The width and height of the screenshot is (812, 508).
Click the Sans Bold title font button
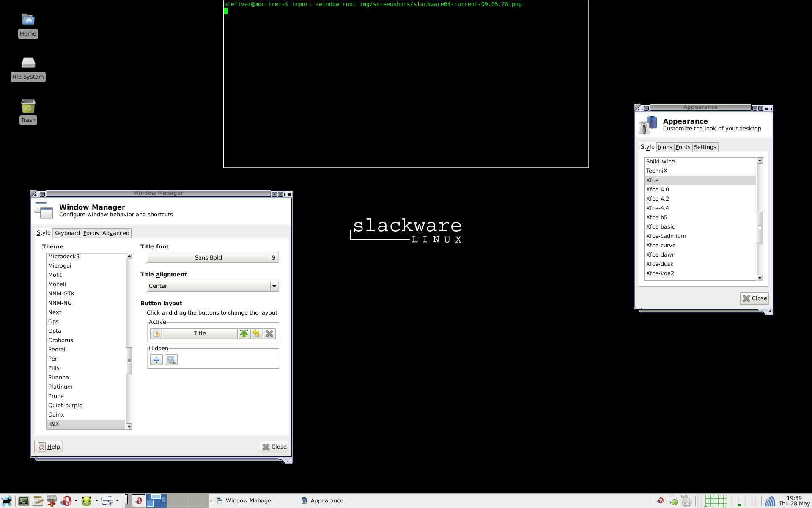pos(213,258)
